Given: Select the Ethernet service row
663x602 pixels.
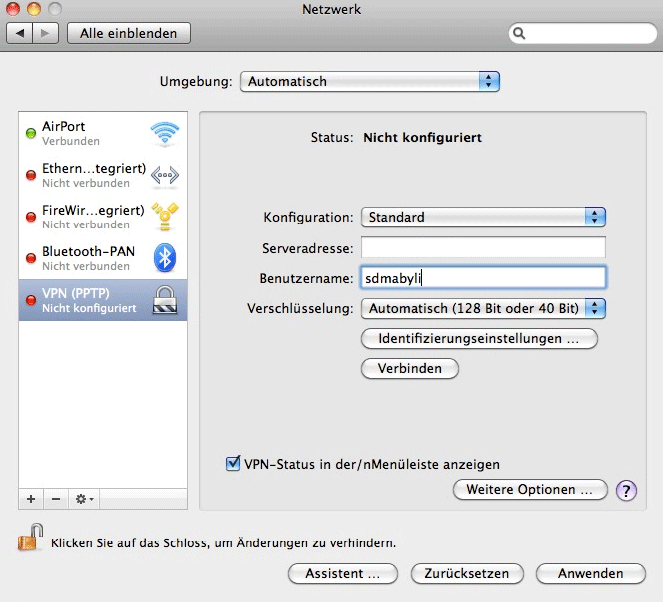Looking at the screenshot, I should pos(103,175).
